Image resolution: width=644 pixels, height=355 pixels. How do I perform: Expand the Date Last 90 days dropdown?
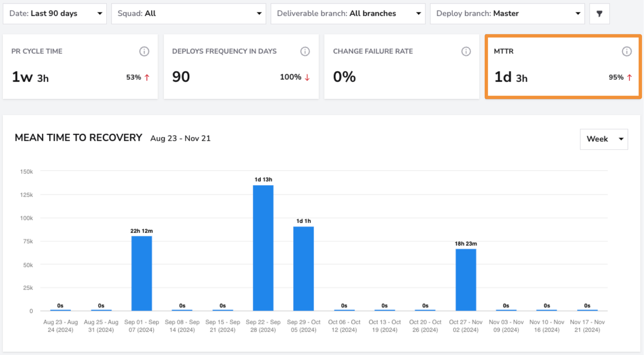click(55, 14)
